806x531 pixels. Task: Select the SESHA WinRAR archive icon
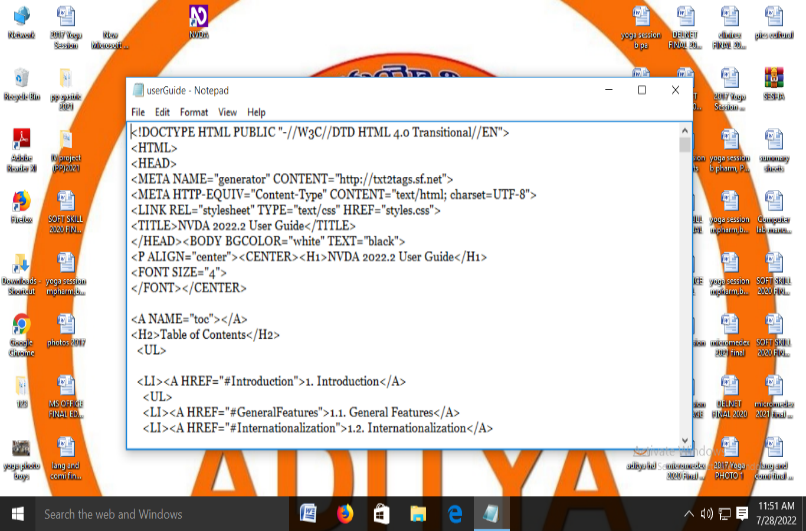point(774,84)
